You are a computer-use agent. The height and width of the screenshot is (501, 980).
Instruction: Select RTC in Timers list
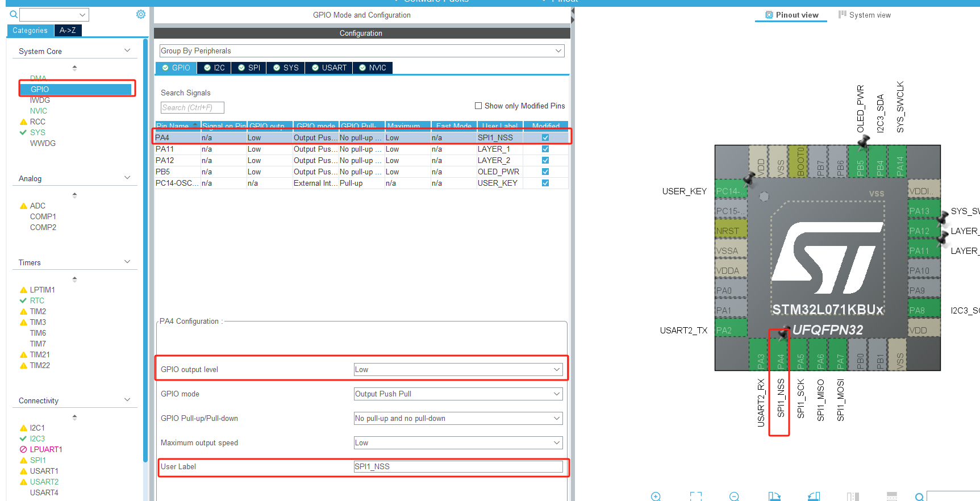[x=37, y=300]
